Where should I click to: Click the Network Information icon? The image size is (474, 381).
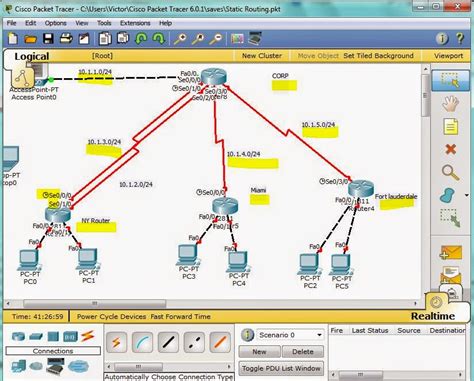coord(442,39)
